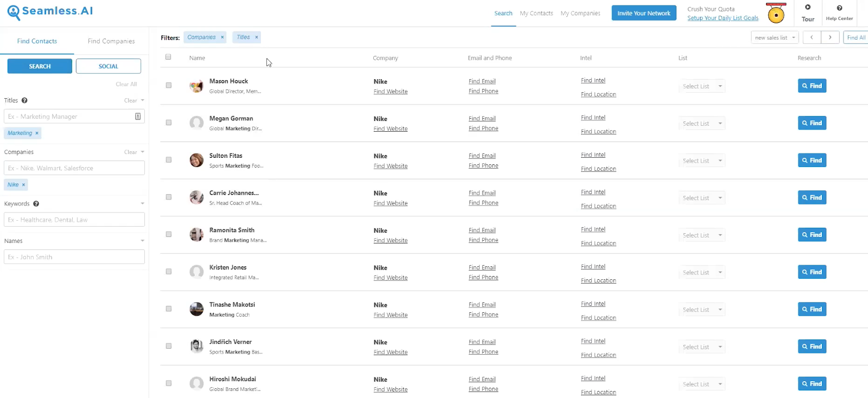Click the blue SEARCH button
Screen dimensions: 868x398
pyautogui.click(x=40, y=66)
